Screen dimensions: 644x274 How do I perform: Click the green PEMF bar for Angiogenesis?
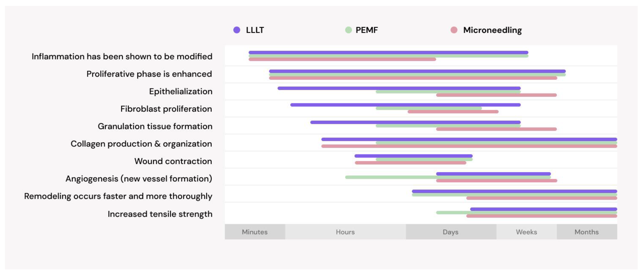[x=390, y=177]
